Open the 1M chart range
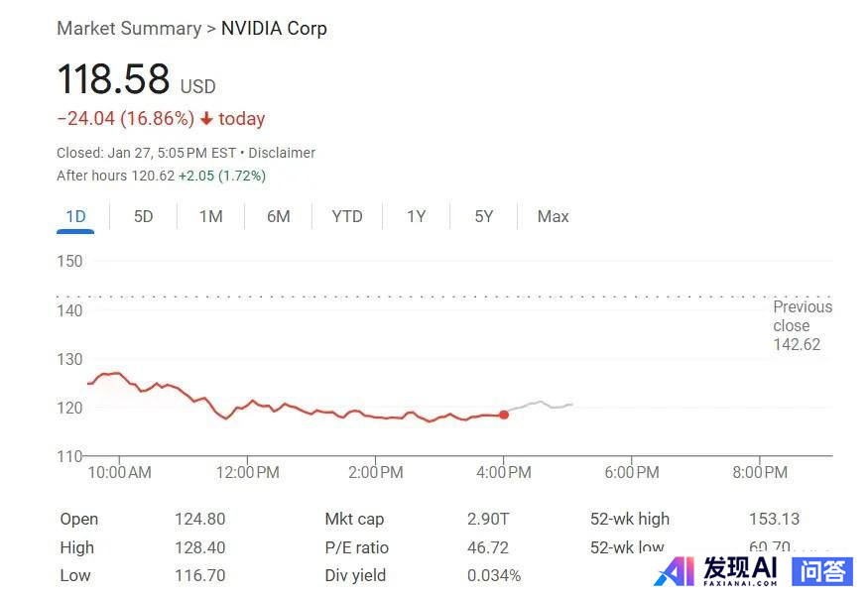Screen dimensions: 868x596 pyautogui.click(x=210, y=216)
